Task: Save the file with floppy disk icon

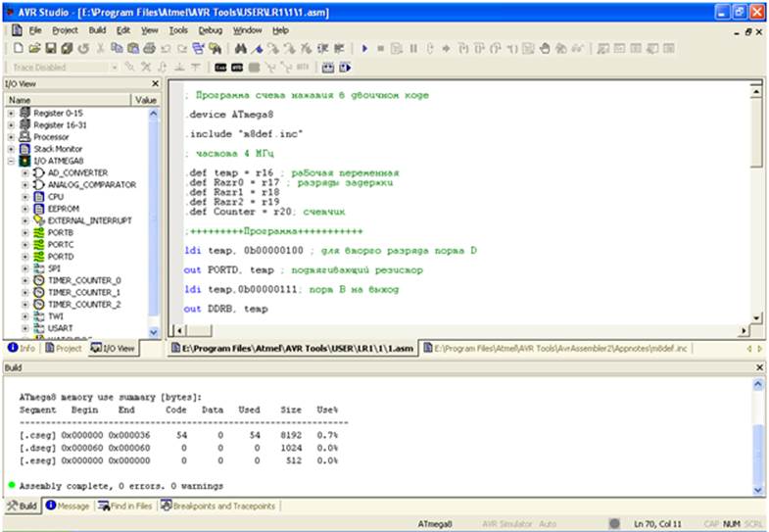Action: tap(51, 48)
